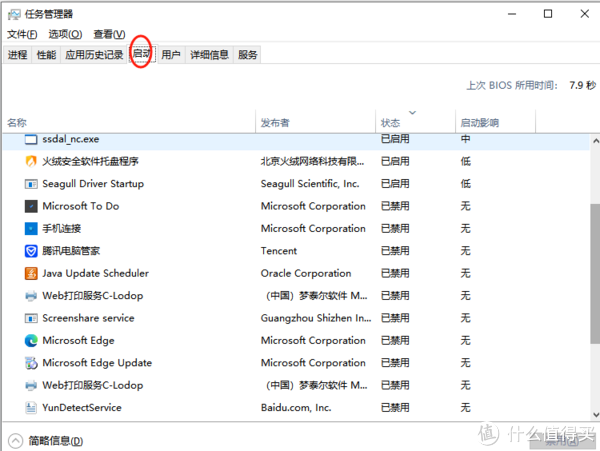Select the YunDetectService entry
Screen dimensions: 600x451
coord(82,408)
